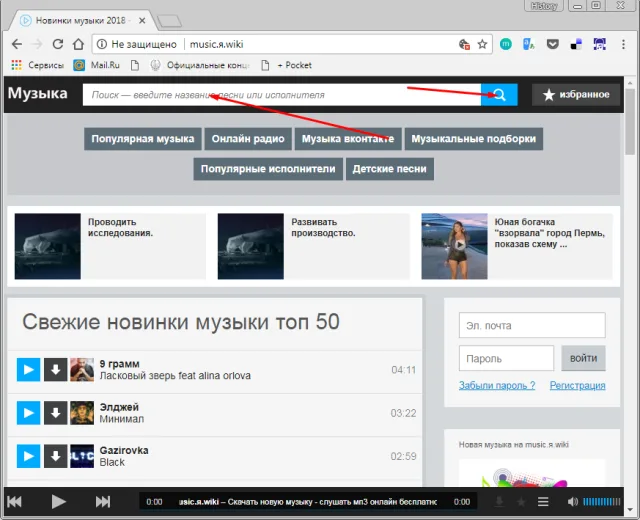Open Забыли пароль link
Screen dimensions: 640x520
pos(497,385)
